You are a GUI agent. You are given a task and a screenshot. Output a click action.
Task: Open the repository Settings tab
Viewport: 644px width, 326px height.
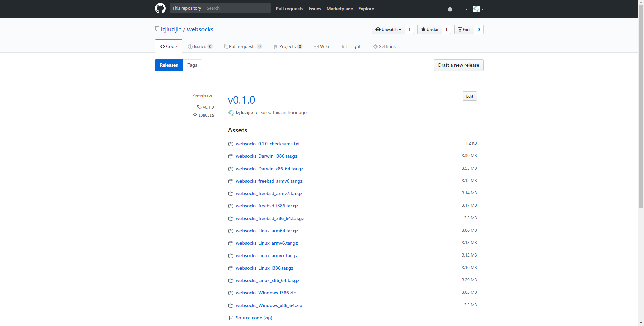coord(384,46)
